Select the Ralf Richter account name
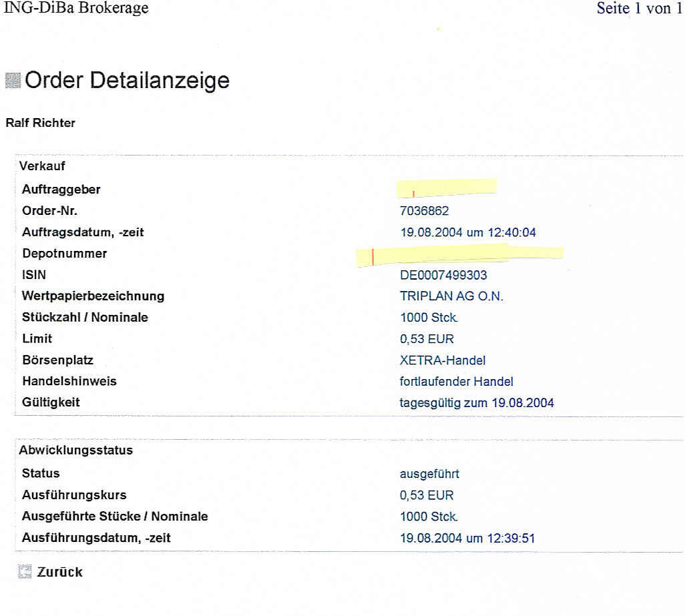The image size is (685, 616). 40,123
